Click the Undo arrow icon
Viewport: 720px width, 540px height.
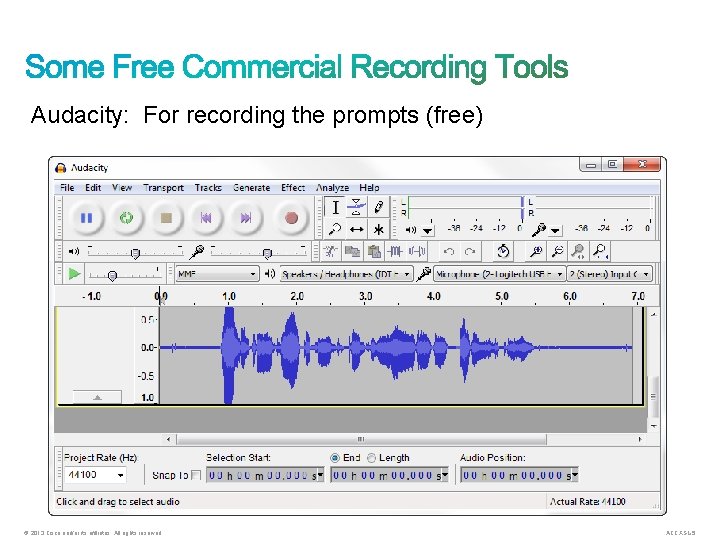tap(449, 251)
